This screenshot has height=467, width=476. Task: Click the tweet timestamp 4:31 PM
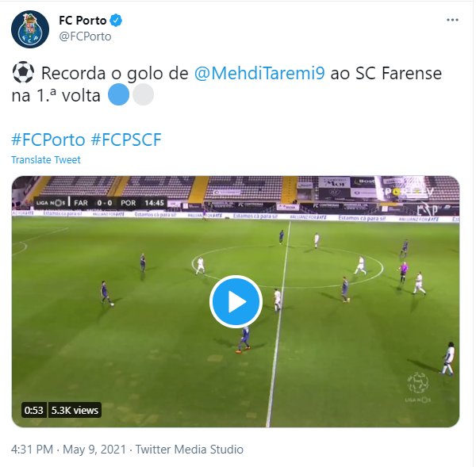[x=32, y=450]
